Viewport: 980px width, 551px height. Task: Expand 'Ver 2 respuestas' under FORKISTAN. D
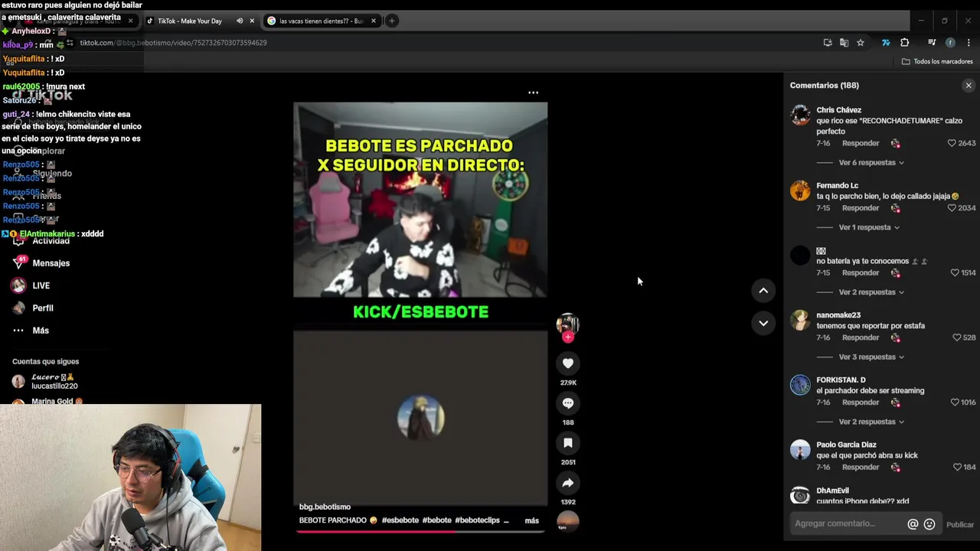[871, 422]
